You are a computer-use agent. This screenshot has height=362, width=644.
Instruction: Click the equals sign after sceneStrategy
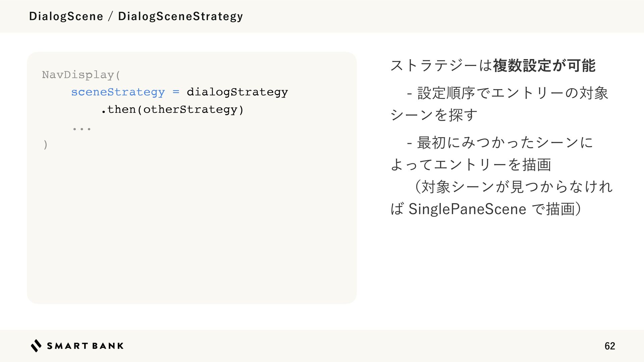(176, 92)
